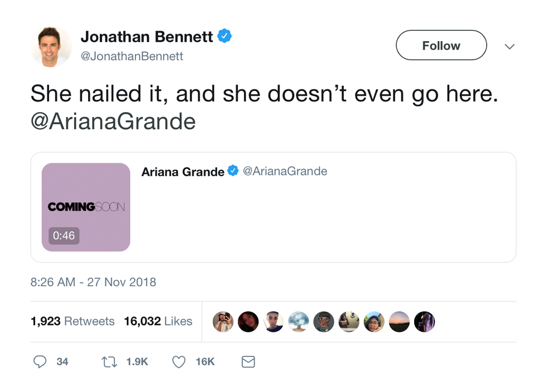Click the tweet timestamp 8:26 AM - 27 Nov 2018
547x392 pixels.
(x=93, y=282)
